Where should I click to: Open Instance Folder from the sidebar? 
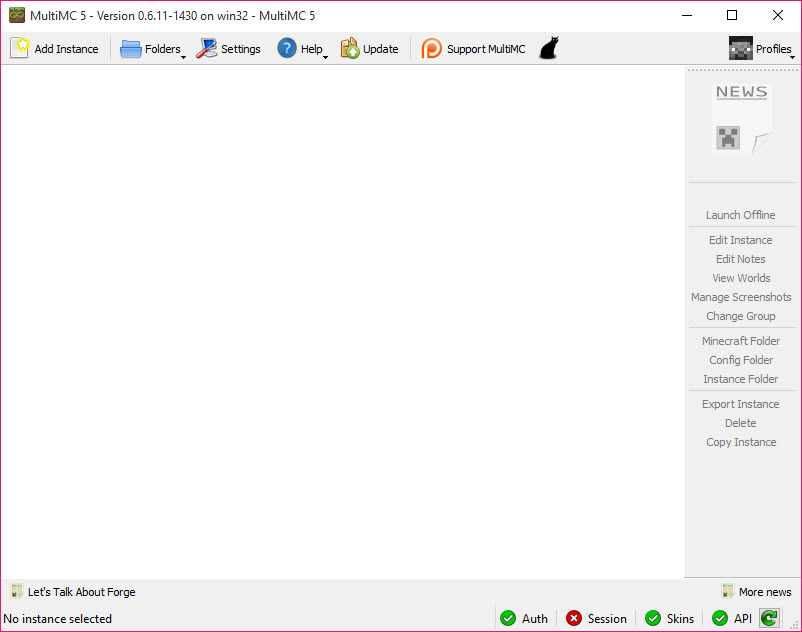tap(741, 379)
